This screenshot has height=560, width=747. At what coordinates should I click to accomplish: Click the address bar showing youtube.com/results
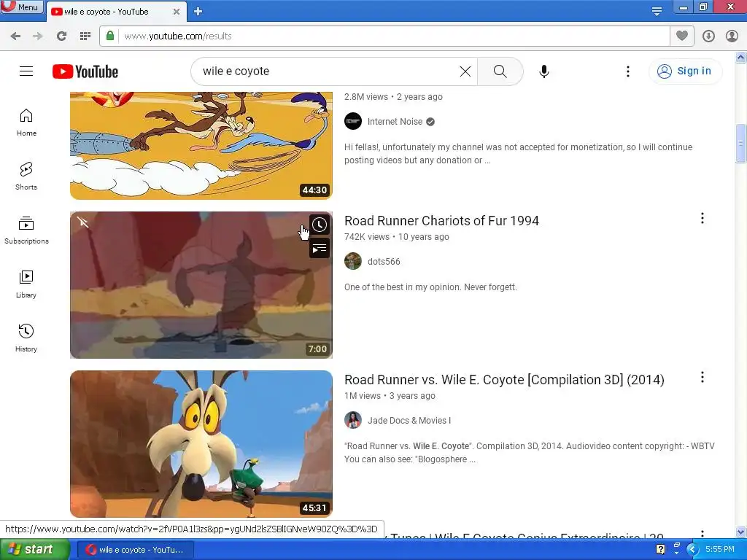(x=384, y=36)
